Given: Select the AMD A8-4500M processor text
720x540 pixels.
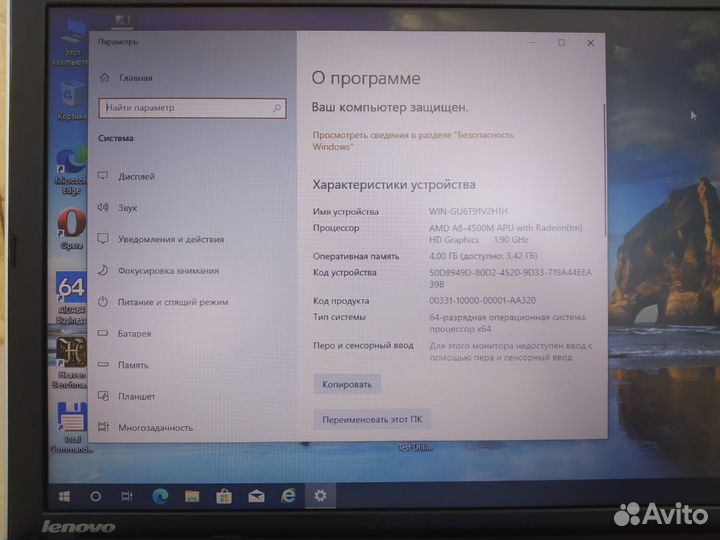Looking at the screenshot, I should click(x=506, y=234).
